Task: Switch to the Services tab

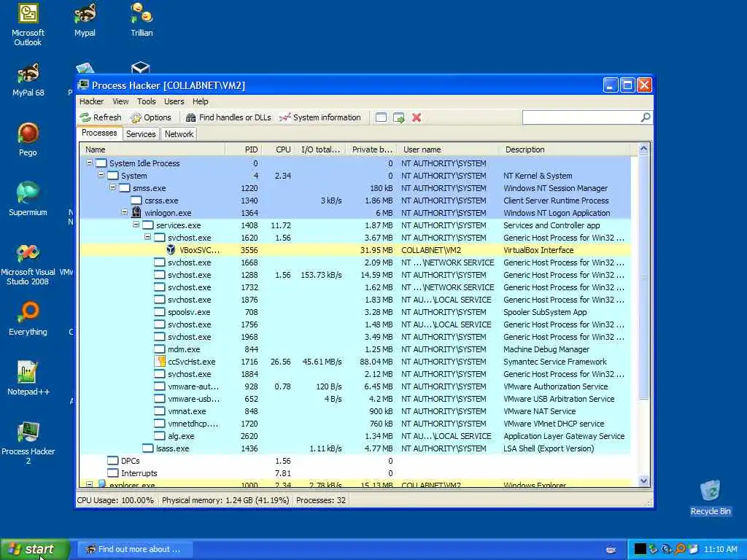Action: [141, 134]
